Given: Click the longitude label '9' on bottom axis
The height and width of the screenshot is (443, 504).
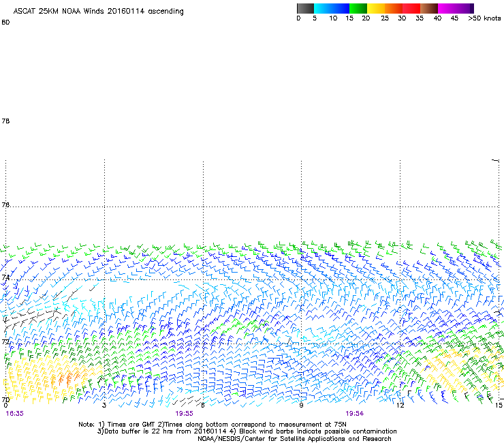Looking at the screenshot, I should 301,405.
